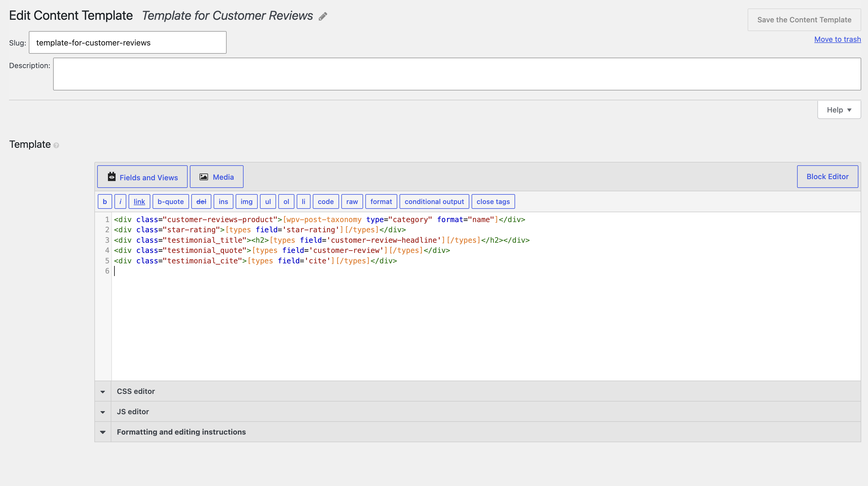Insert a link with the link quicktag

[139, 201]
